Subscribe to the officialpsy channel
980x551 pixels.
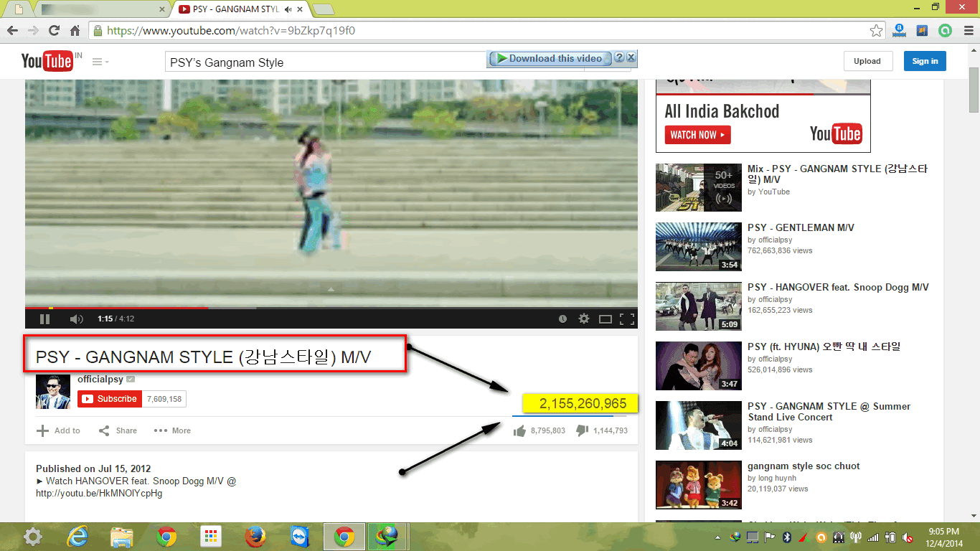(x=110, y=399)
